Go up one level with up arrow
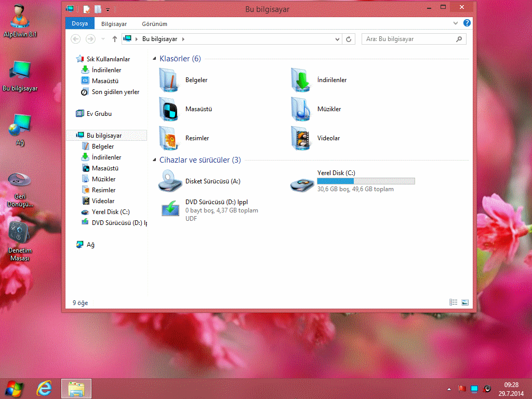532x399 pixels. tap(115, 39)
